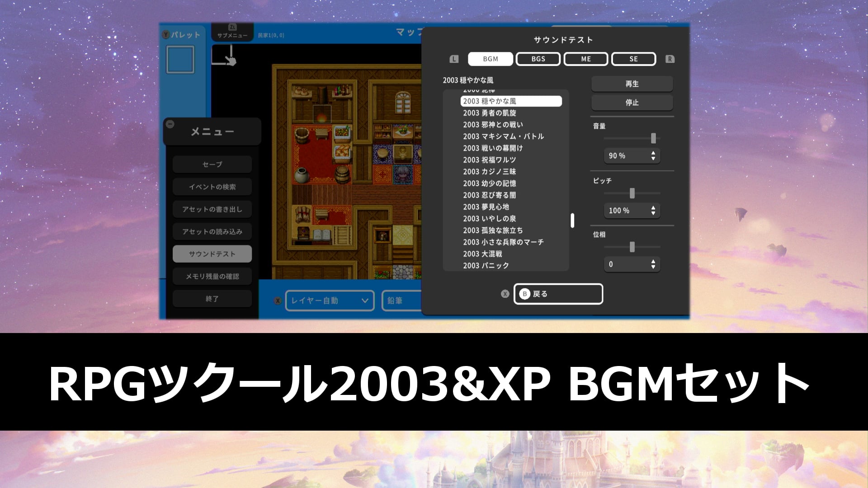Select the BGM tab
The width and height of the screenshot is (868, 488).
tap(491, 59)
